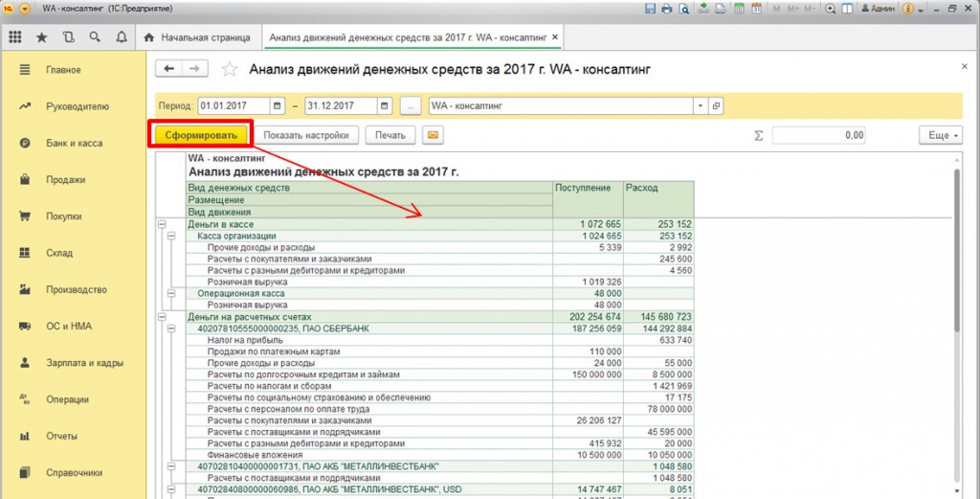Screen dimensions: 980x499
Task: Open the organization dropdown for WA - консалтинг
Action: [701, 105]
